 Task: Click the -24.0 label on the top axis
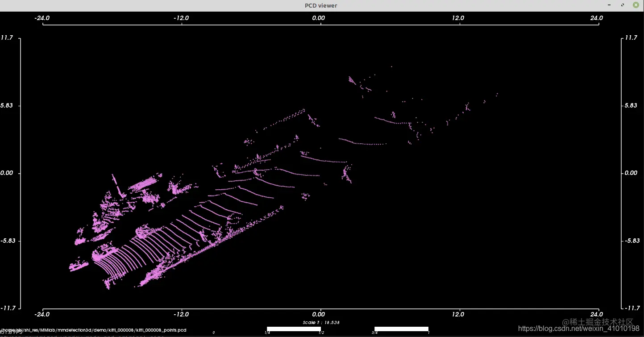(42, 18)
